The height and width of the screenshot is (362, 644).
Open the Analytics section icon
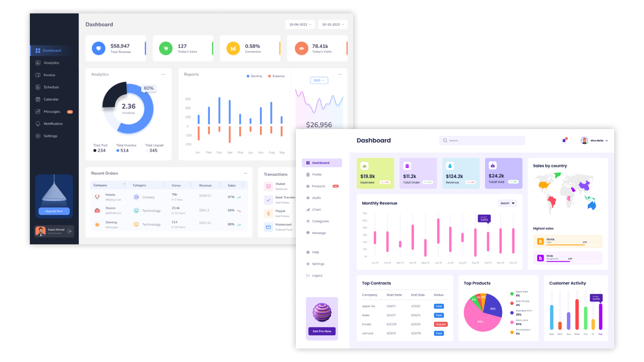click(38, 63)
